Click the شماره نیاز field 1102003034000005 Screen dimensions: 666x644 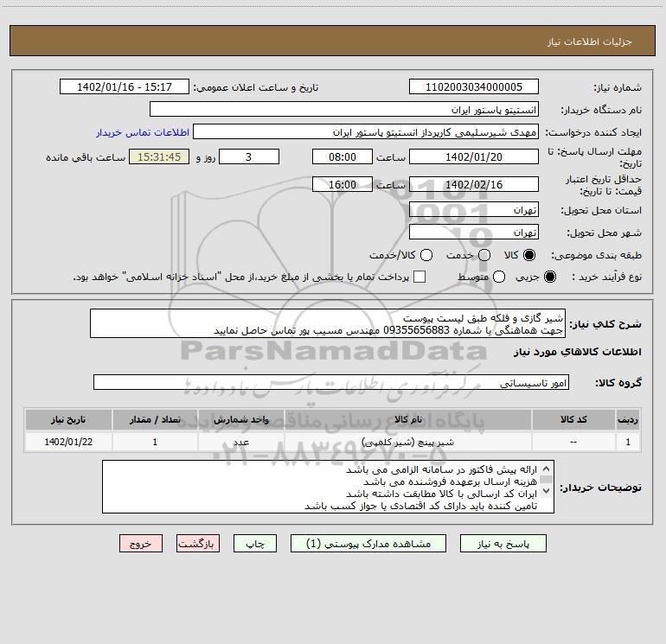point(474,87)
